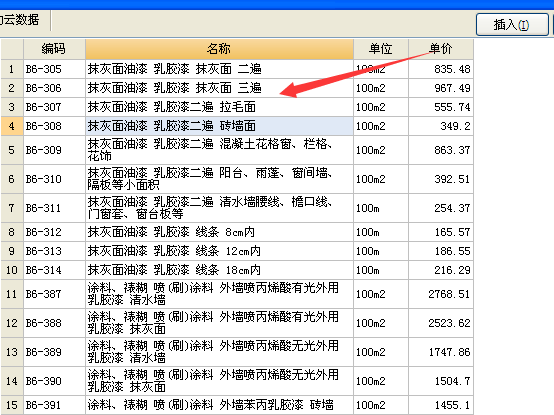
Task: Click price 349.2
Action: pyautogui.click(x=441, y=126)
